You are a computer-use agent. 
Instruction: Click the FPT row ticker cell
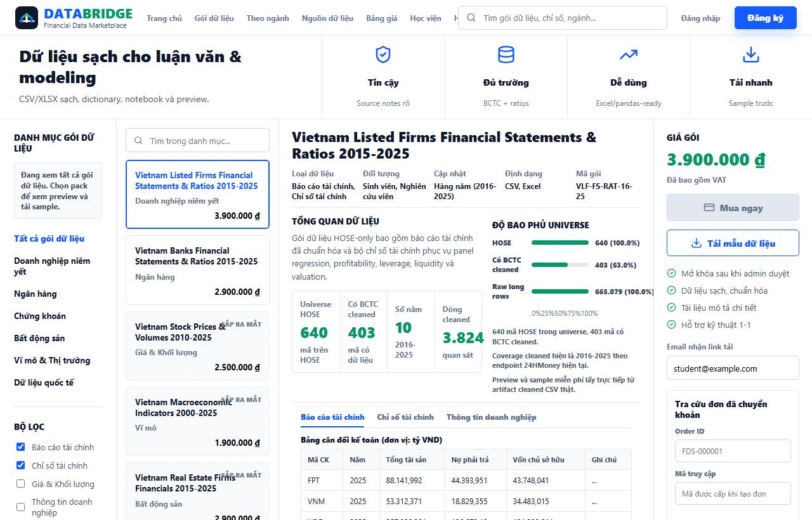point(322,481)
